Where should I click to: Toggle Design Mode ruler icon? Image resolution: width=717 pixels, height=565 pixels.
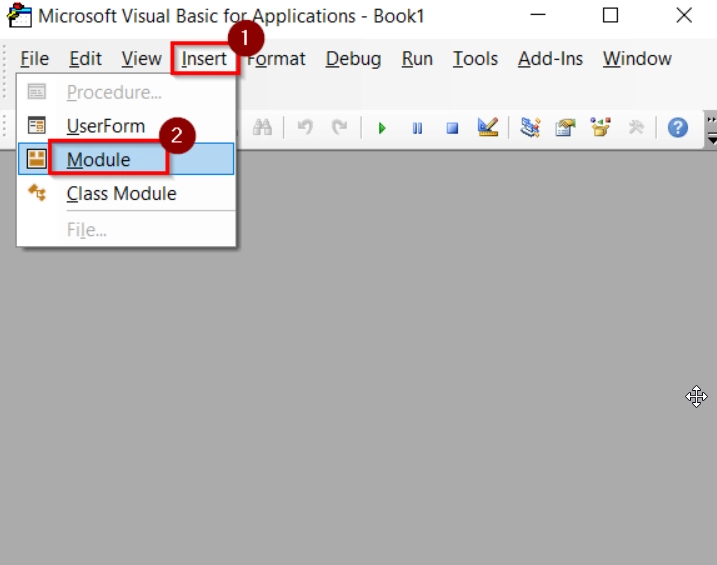487,127
